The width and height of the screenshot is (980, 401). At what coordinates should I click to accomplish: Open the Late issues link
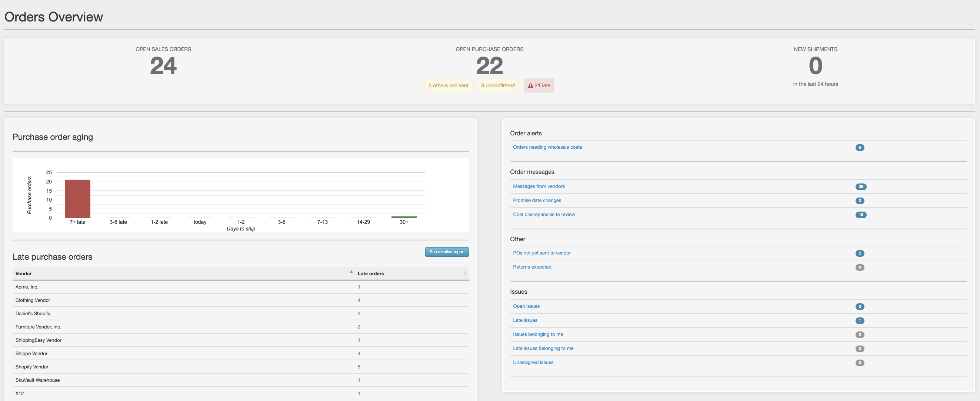pos(525,320)
